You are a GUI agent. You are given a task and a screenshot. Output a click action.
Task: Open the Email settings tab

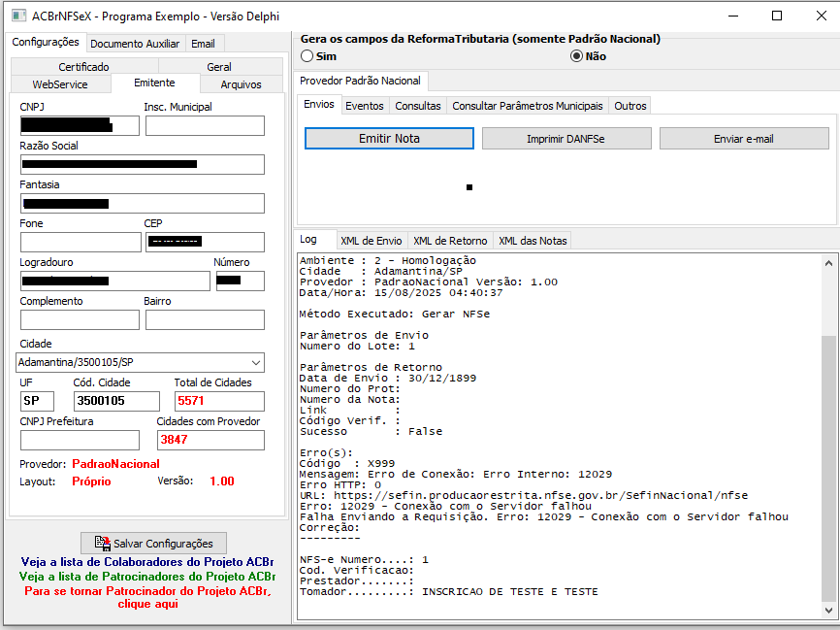(x=203, y=44)
